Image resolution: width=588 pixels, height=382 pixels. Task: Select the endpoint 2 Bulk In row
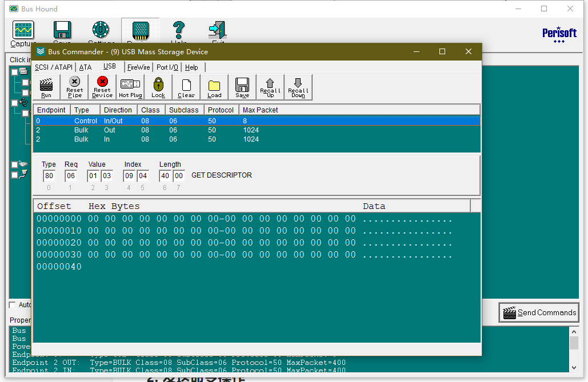point(257,139)
